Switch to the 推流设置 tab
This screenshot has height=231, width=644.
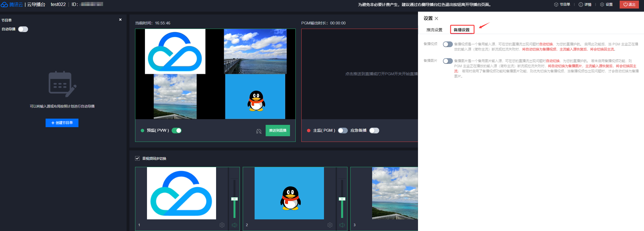click(434, 30)
